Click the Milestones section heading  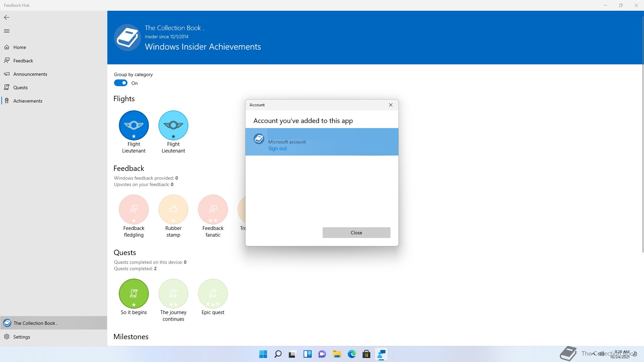(131, 337)
